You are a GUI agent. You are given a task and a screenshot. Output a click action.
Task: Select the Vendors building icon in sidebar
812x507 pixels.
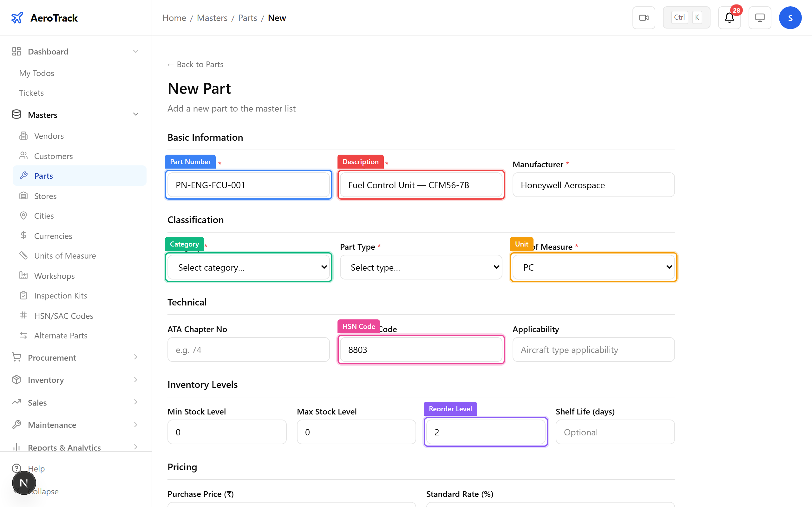tap(23, 136)
